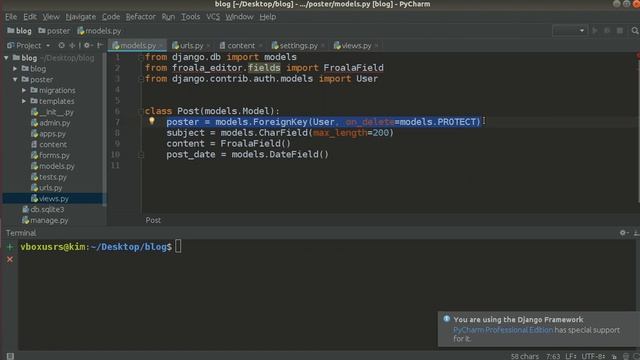Open the run configuration dropdown

pos(570,31)
